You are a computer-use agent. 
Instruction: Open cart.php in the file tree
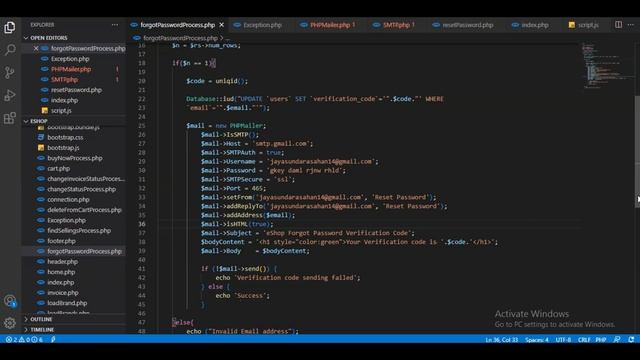[58, 168]
